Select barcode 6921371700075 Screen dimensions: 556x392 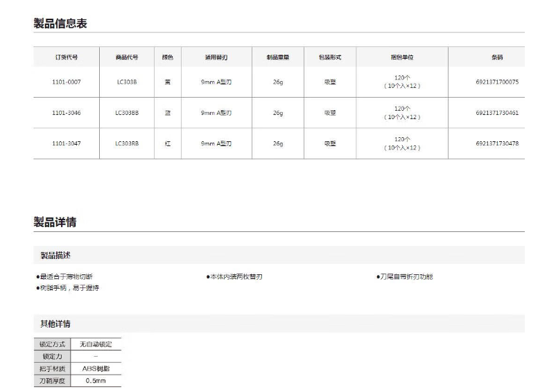(x=497, y=82)
